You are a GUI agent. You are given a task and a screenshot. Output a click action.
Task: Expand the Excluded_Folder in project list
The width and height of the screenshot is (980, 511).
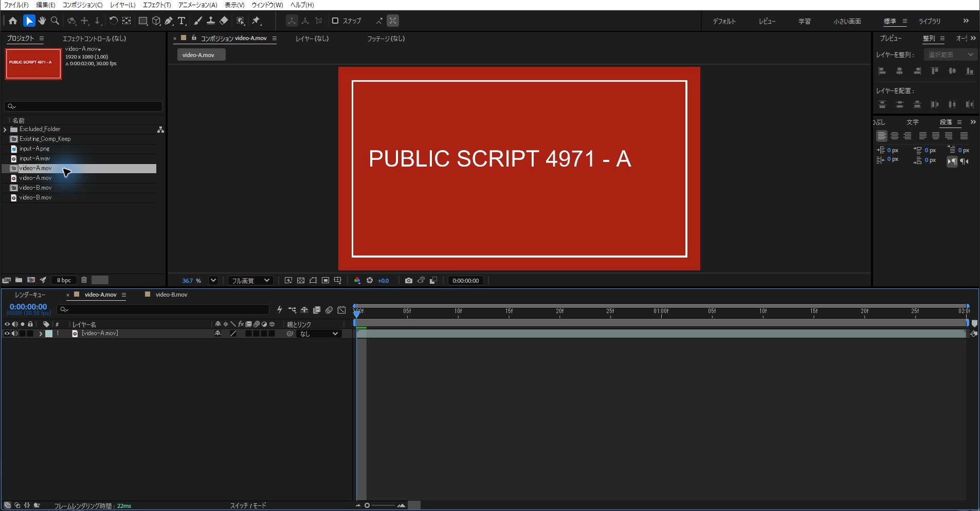5,130
